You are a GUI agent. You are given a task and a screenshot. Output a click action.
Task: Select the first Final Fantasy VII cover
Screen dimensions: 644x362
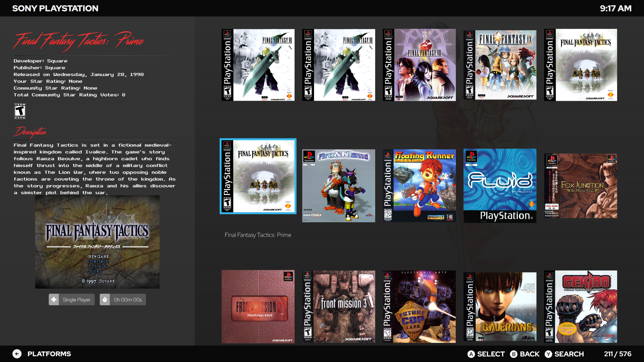[258, 65]
